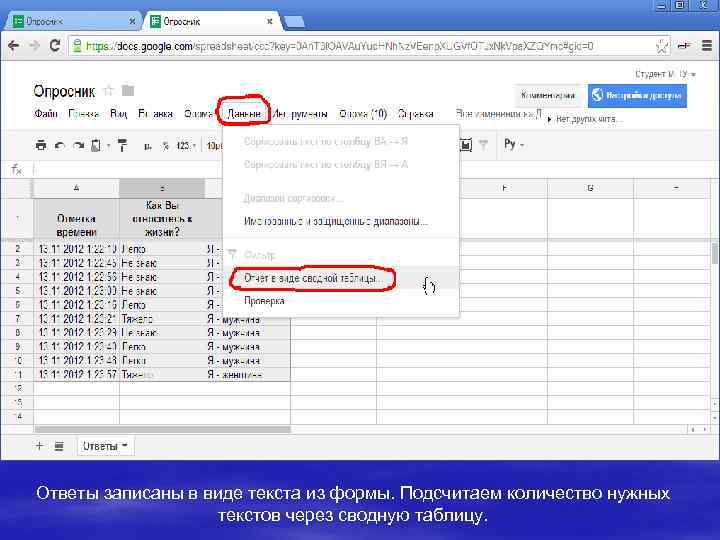Click the docs.google.com address bar

click(x=370, y=46)
